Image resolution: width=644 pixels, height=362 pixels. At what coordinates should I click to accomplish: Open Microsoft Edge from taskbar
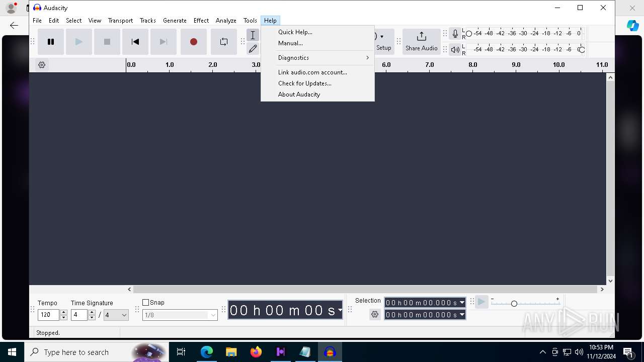(x=207, y=352)
